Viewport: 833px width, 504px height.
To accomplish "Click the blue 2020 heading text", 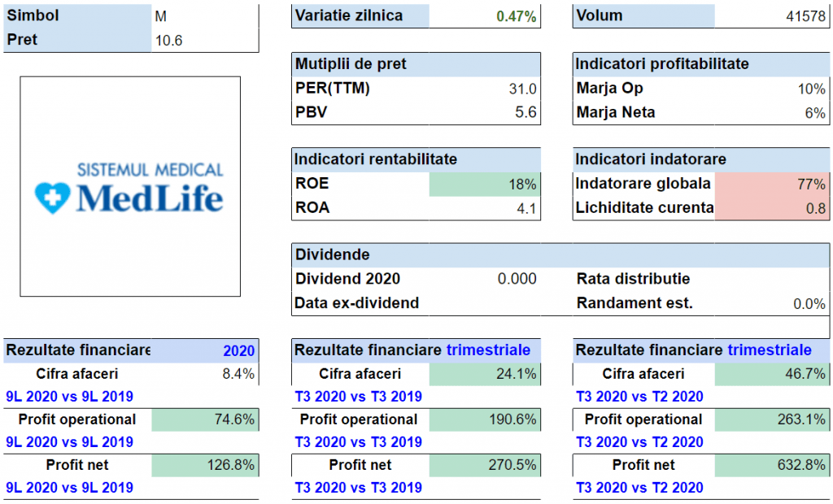I will [238, 350].
